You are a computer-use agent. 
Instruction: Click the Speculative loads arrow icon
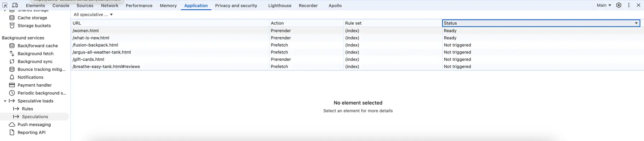pos(12,101)
